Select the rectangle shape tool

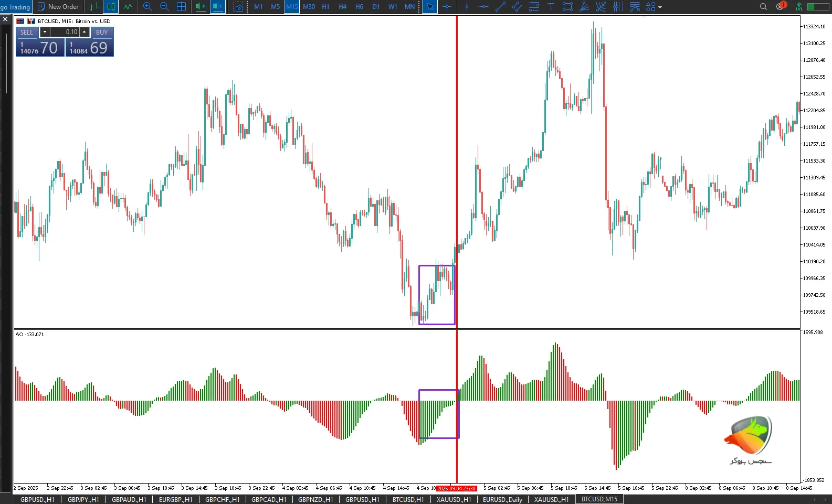(567, 7)
